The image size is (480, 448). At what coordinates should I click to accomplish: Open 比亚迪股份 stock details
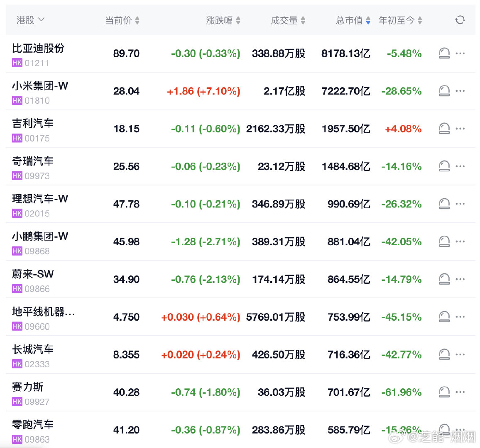(x=38, y=48)
